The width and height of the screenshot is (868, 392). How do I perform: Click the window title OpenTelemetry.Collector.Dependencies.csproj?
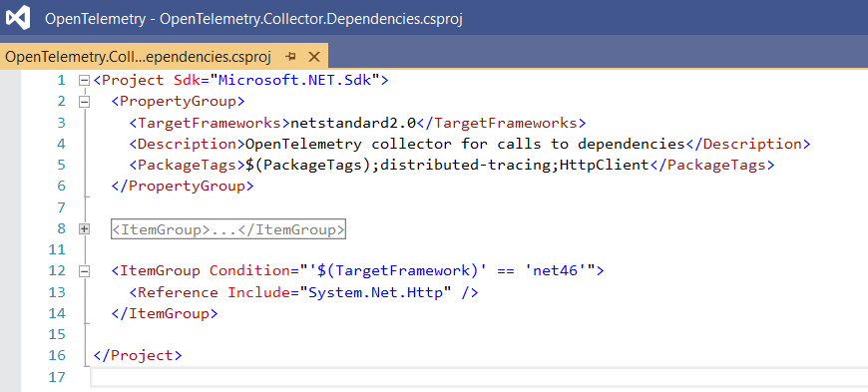click(311, 18)
